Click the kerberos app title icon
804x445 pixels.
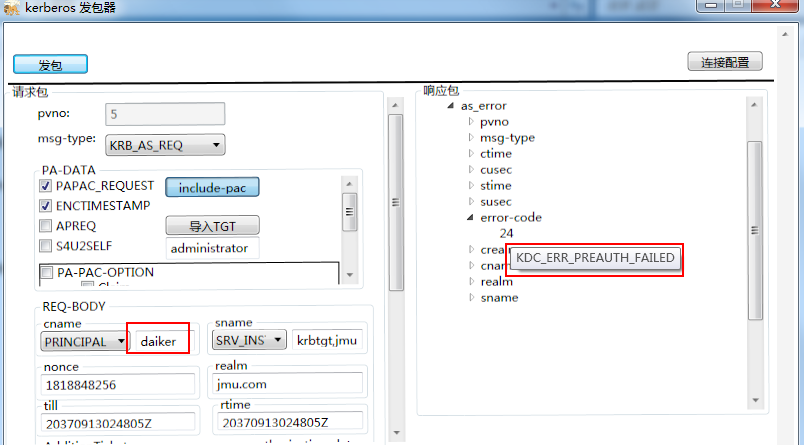pyautogui.click(x=11, y=8)
